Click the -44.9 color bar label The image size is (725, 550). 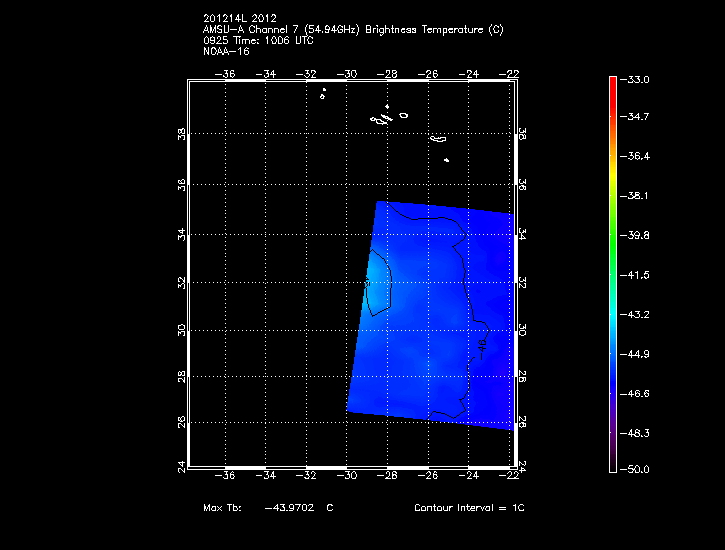(637, 354)
